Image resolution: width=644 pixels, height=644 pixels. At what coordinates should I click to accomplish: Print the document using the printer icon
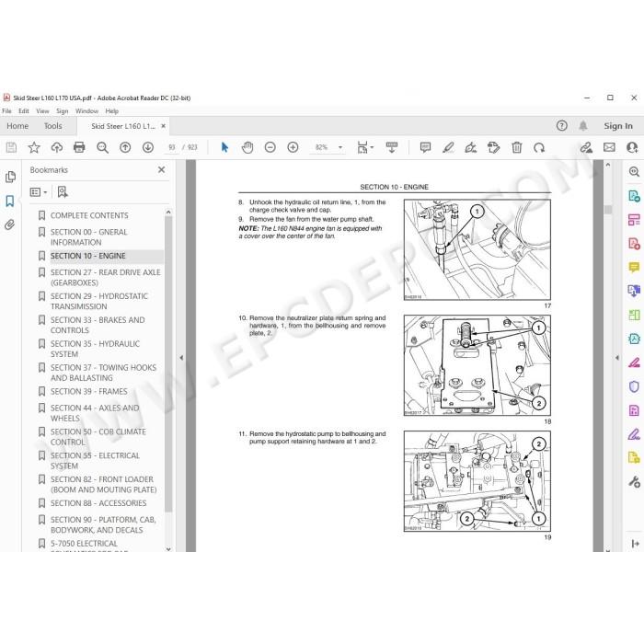point(79,147)
